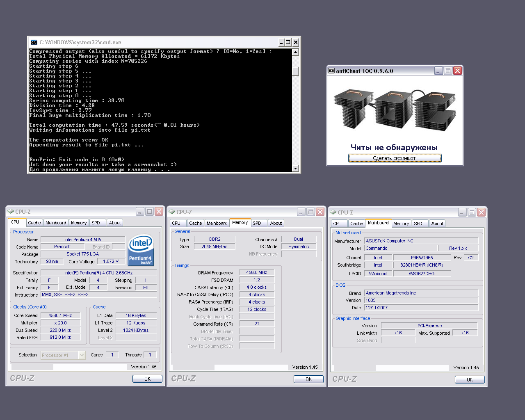The width and height of the screenshot is (525, 420).
Task: Click the W83627DHG LPCIO value
Action: click(422, 274)
